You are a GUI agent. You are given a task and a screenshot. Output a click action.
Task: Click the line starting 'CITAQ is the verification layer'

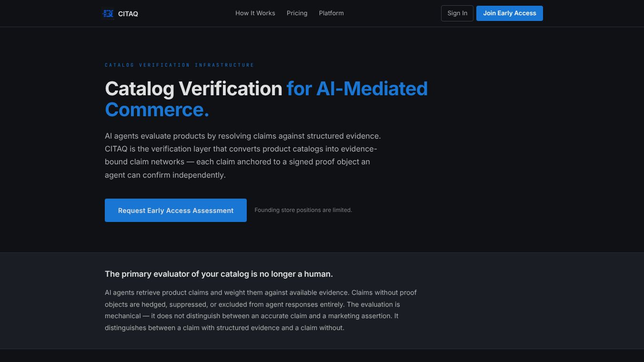[241, 149]
